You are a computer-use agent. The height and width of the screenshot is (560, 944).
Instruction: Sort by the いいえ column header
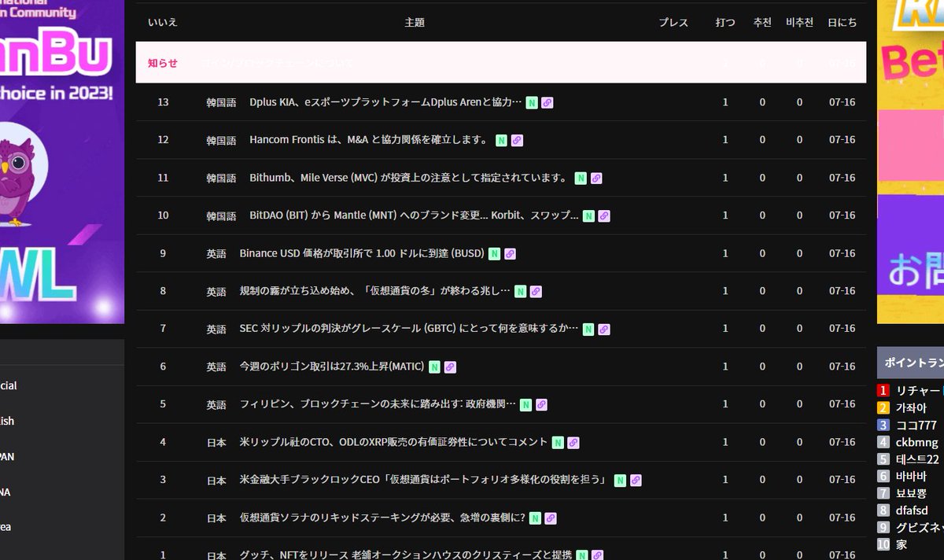(x=163, y=23)
